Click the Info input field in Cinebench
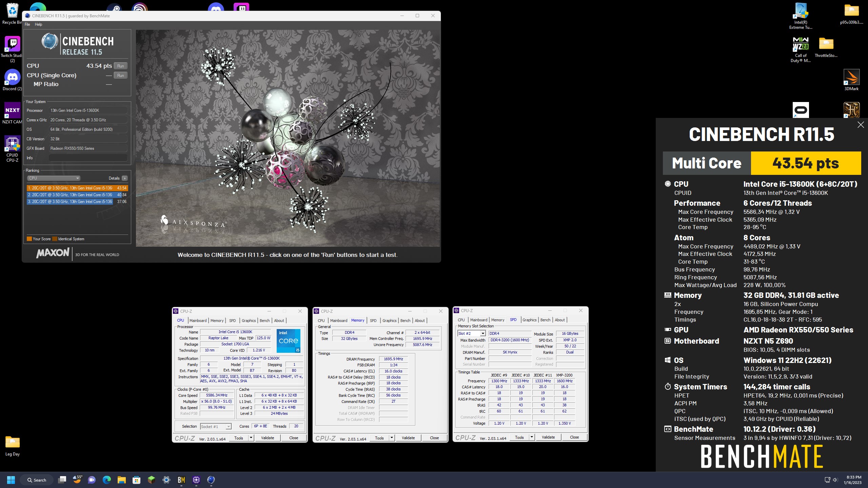Image resolution: width=868 pixels, height=488 pixels. [x=88, y=158]
